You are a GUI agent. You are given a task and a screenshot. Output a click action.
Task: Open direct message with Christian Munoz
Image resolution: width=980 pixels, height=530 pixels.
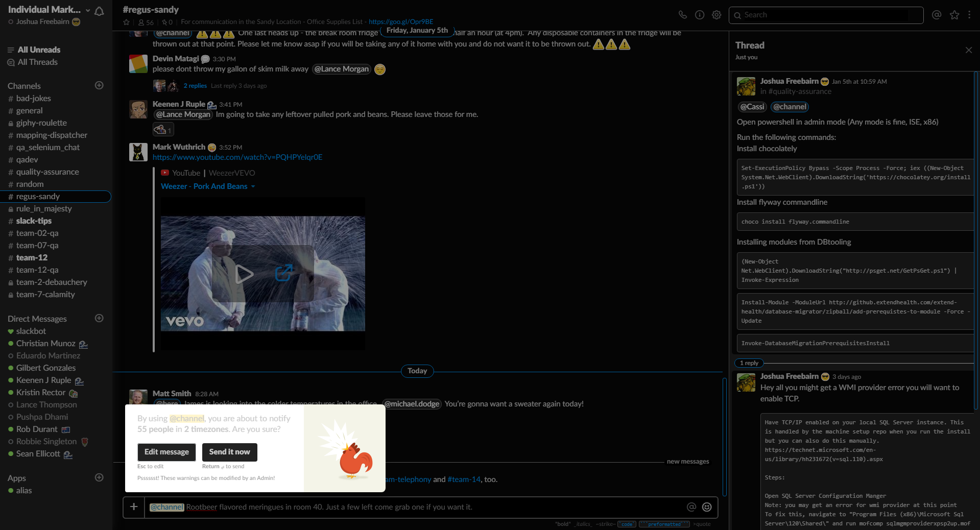(x=46, y=343)
